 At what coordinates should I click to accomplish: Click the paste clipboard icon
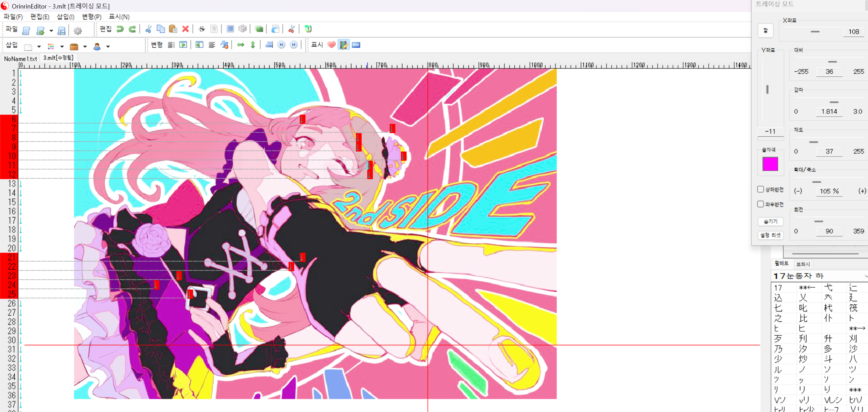[173, 29]
